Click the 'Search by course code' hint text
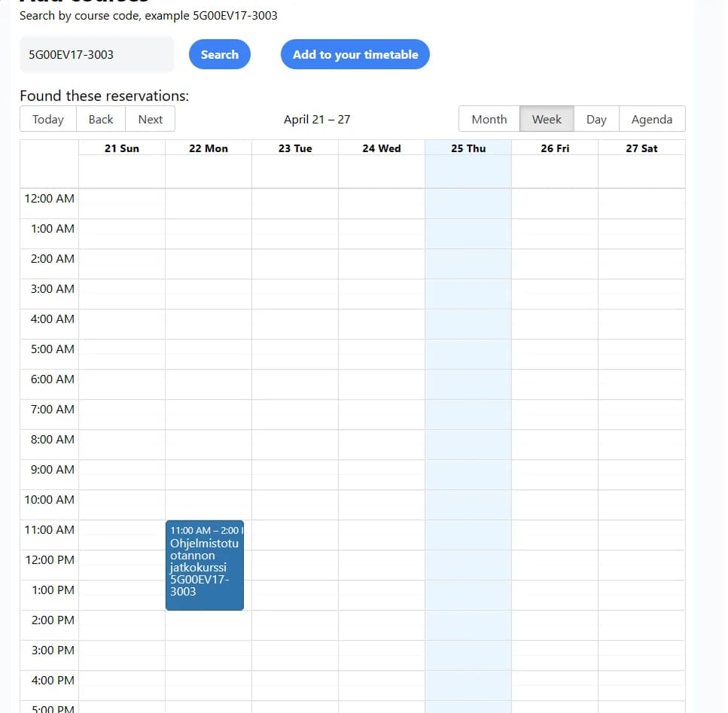The width and height of the screenshot is (728, 713). (148, 16)
